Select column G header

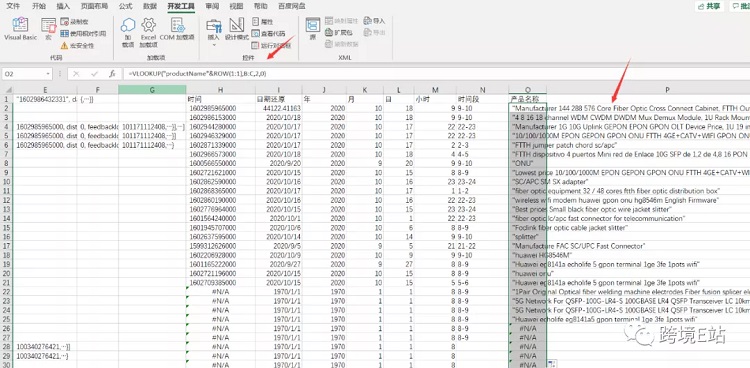152,90
